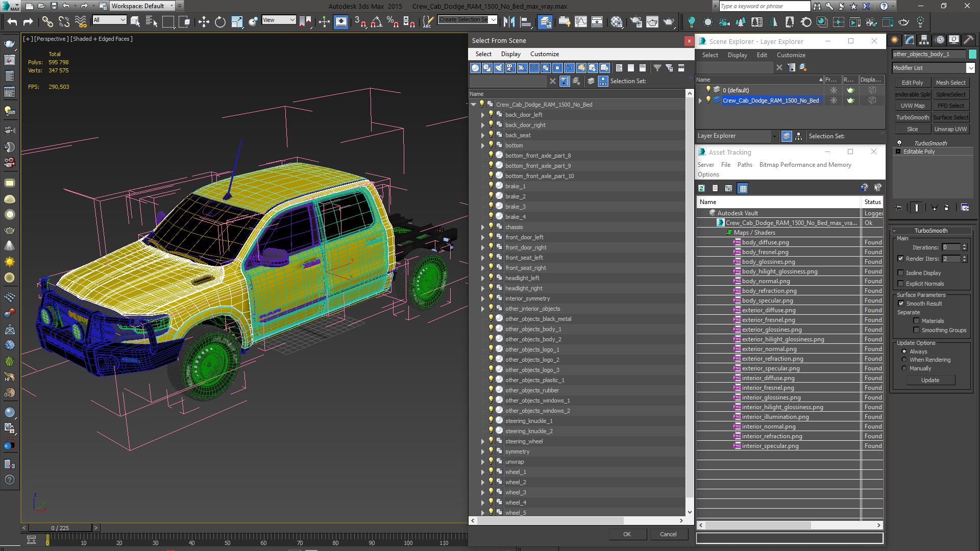
Task: Open Edit menu in Scene Explorer
Action: click(x=762, y=55)
